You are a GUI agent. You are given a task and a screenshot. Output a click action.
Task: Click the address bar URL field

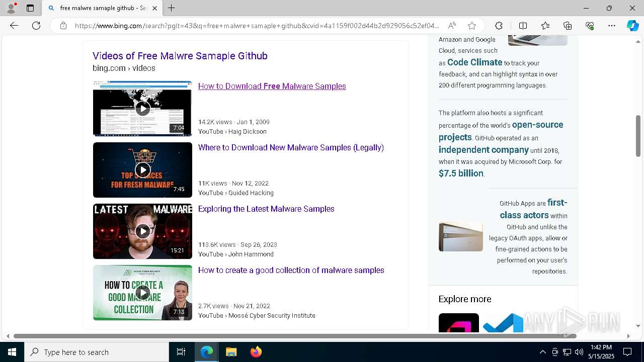click(x=257, y=26)
